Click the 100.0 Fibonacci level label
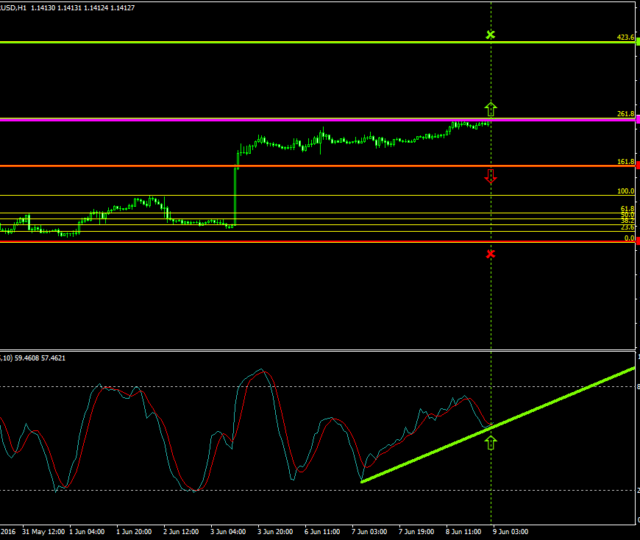The height and width of the screenshot is (540, 640). click(x=625, y=191)
